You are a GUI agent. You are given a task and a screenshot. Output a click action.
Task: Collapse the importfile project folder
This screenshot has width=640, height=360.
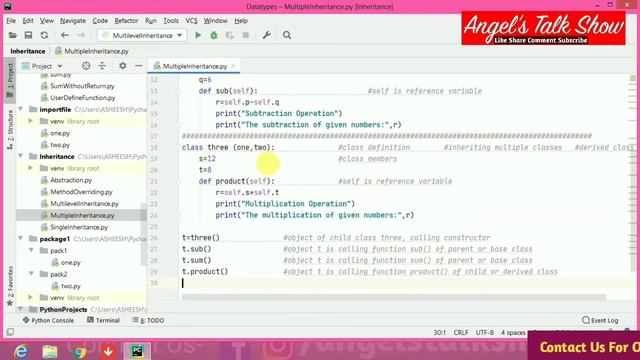(20, 109)
